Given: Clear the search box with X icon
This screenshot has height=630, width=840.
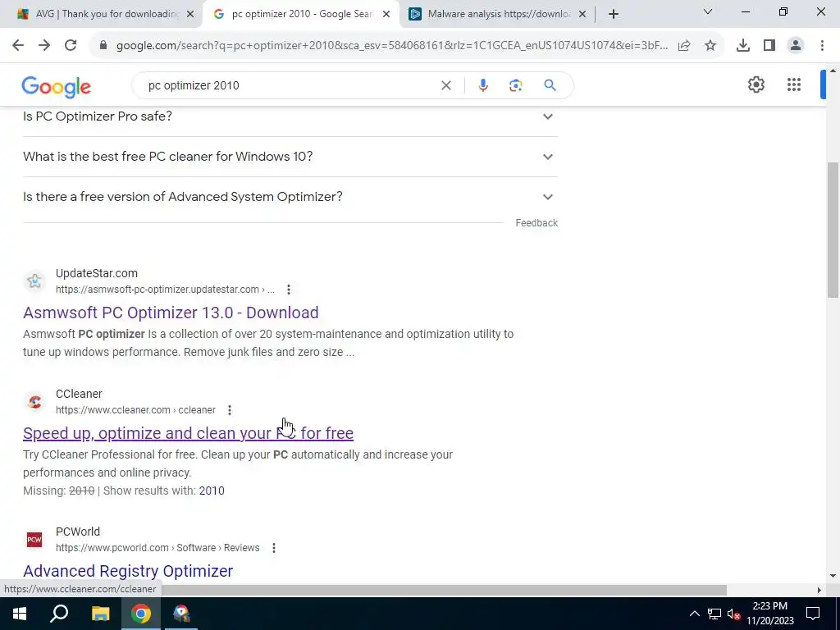Looking at the screenshot, I should click(x=445, y=85).
